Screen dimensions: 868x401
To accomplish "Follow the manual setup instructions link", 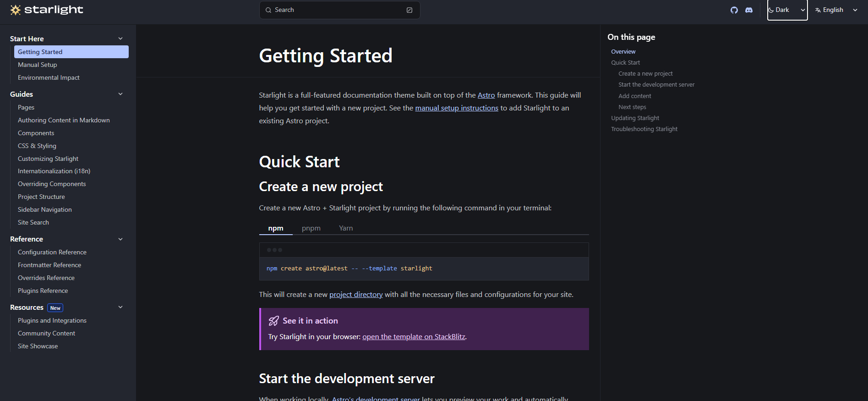I will [x=457, y=108].
